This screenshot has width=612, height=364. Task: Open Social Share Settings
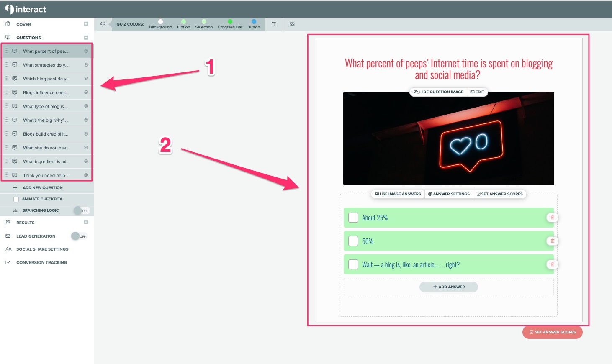tap(42, 249)
